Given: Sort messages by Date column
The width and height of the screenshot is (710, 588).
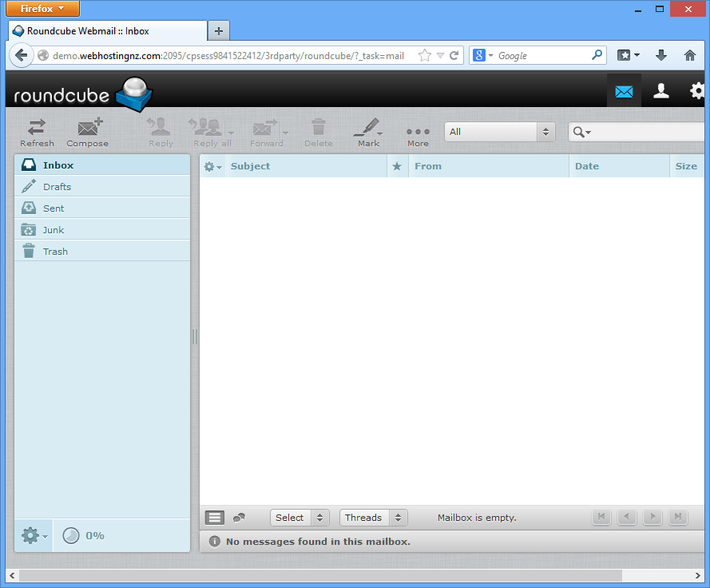Looking at the screenshot, I should click(587, 166).
